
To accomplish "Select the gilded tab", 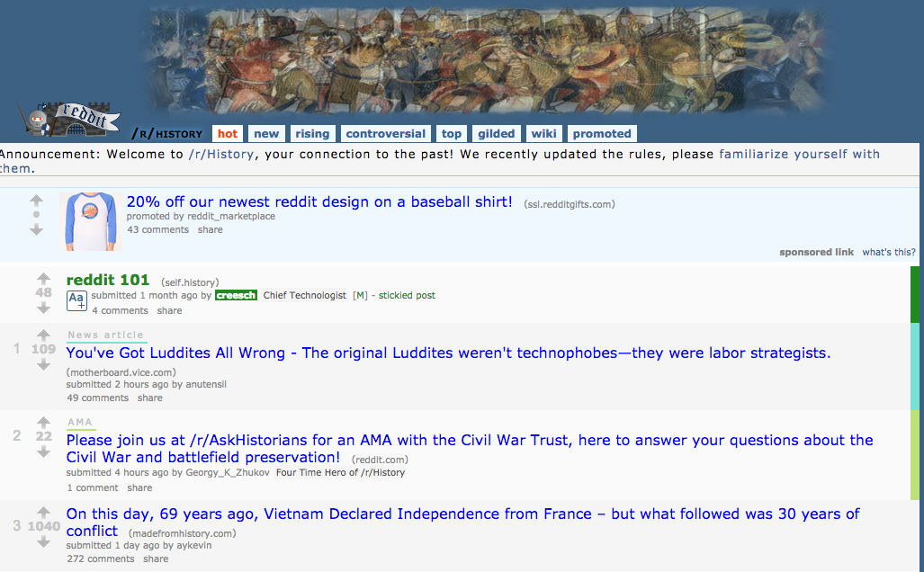I will (496, 134).
